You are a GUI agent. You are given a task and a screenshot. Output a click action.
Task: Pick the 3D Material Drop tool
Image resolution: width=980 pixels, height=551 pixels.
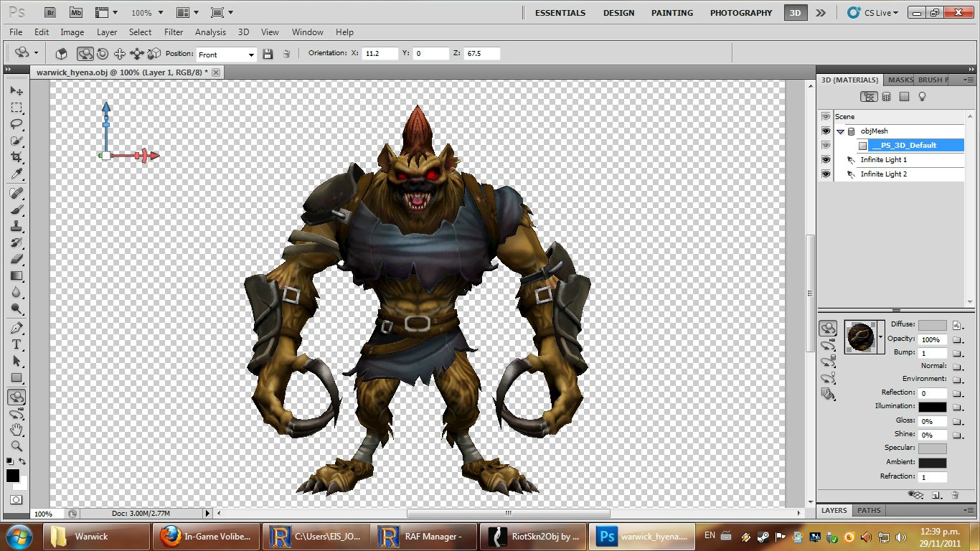coord(829,394)
